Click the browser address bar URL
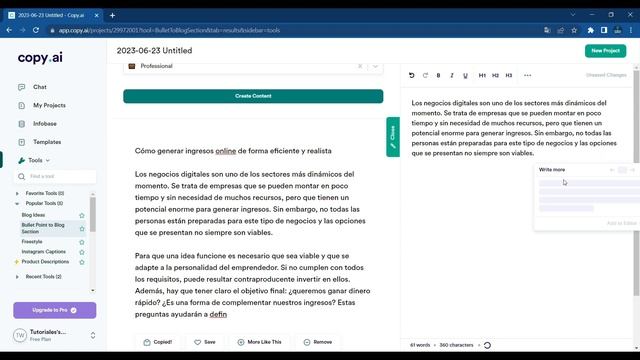 (x=169, y=30)
